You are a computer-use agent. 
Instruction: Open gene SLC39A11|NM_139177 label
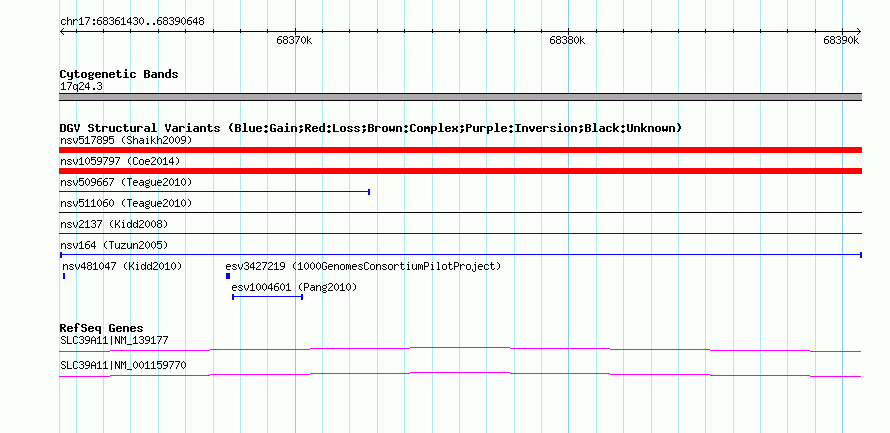114,340
